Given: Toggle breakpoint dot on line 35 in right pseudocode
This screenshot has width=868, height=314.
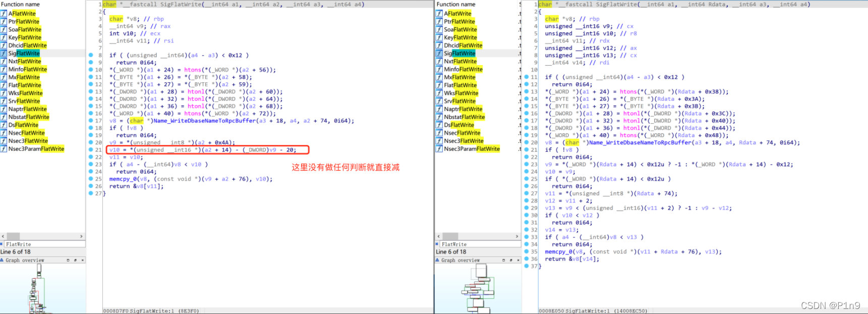Looking at the screenshot, I should (x=527, y=251).
